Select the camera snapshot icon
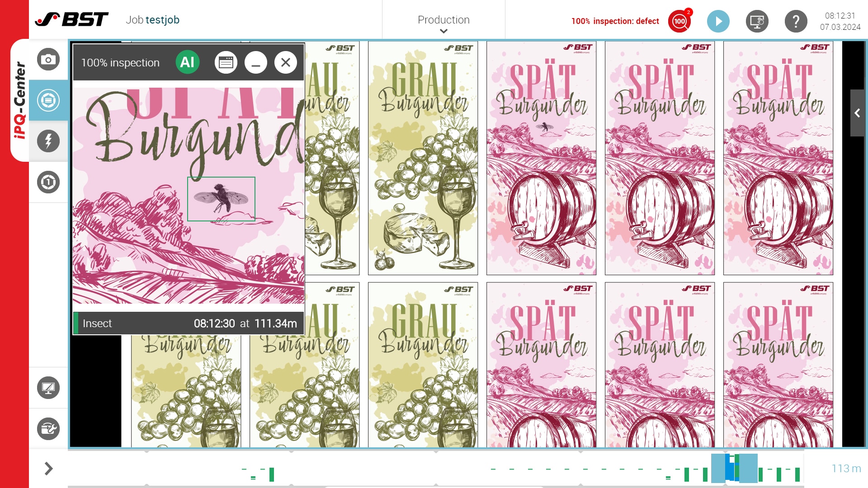 [x=47, y=59]
